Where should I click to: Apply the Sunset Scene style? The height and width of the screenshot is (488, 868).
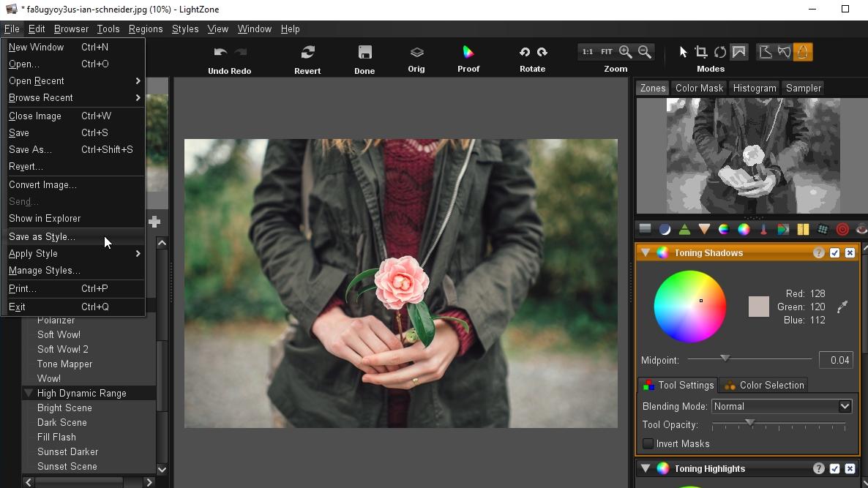(67, 467)
